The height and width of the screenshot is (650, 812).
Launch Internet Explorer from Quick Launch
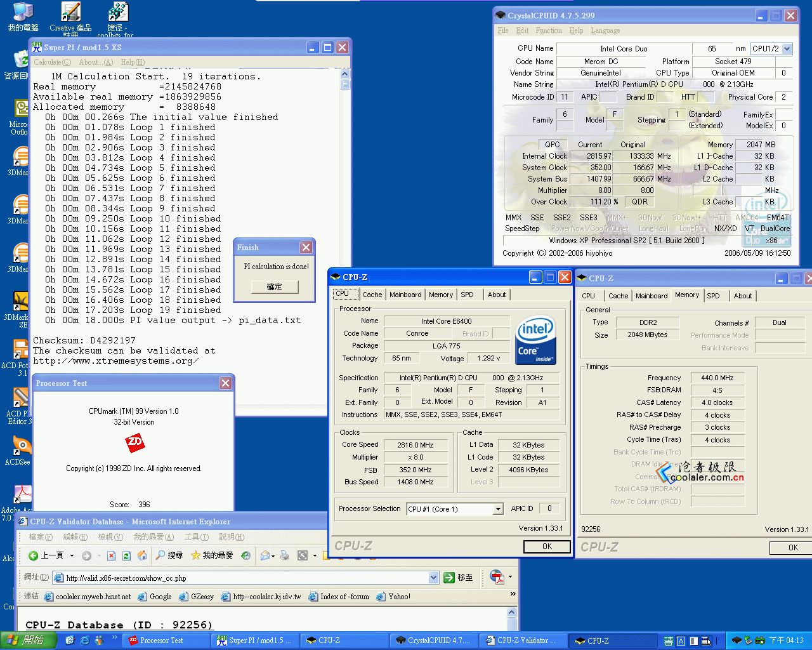click(x=84, y=640)
